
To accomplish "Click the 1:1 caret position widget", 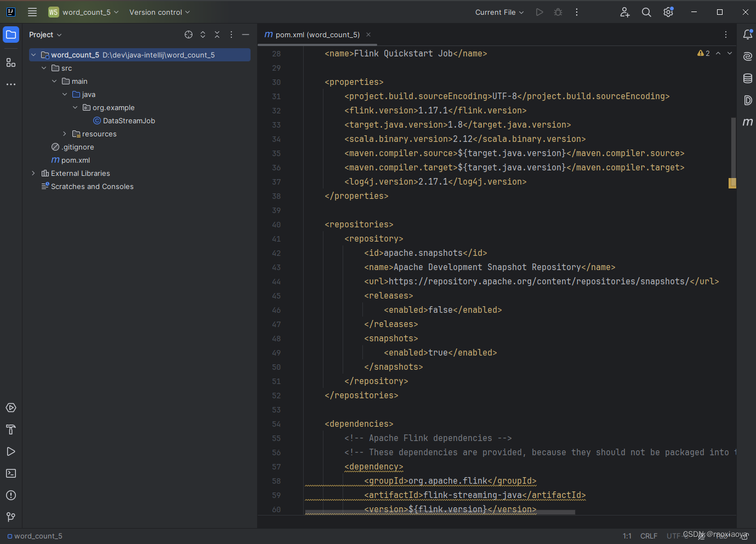I will 627,536.
